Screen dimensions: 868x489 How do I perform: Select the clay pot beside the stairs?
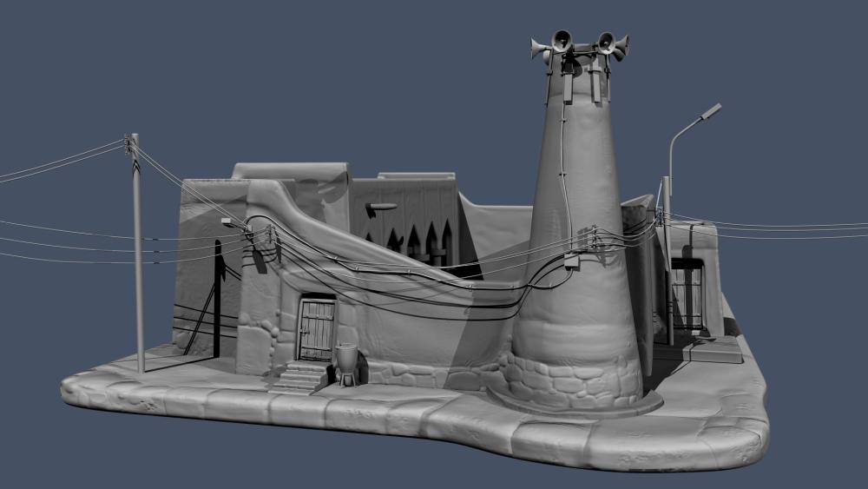[x=346, y=363]
